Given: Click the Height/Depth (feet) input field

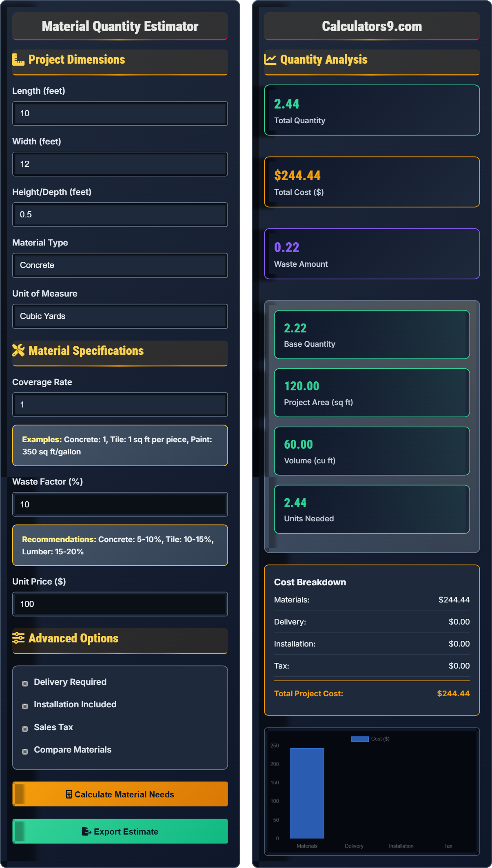Looking at the screenshot, I should coord(120,215).
